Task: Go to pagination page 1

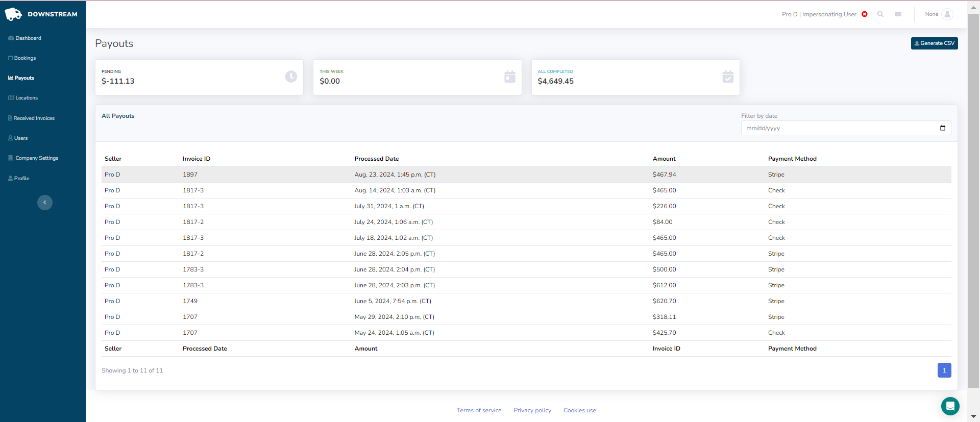Action: pos(944,370)
